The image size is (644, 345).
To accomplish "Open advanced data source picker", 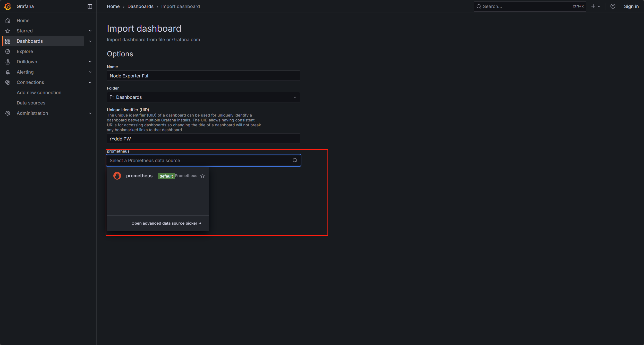I will click(166, 223).
